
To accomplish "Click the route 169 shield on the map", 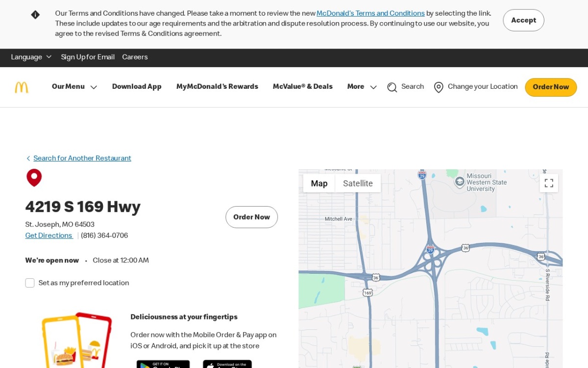I will (x=367, y=292).
